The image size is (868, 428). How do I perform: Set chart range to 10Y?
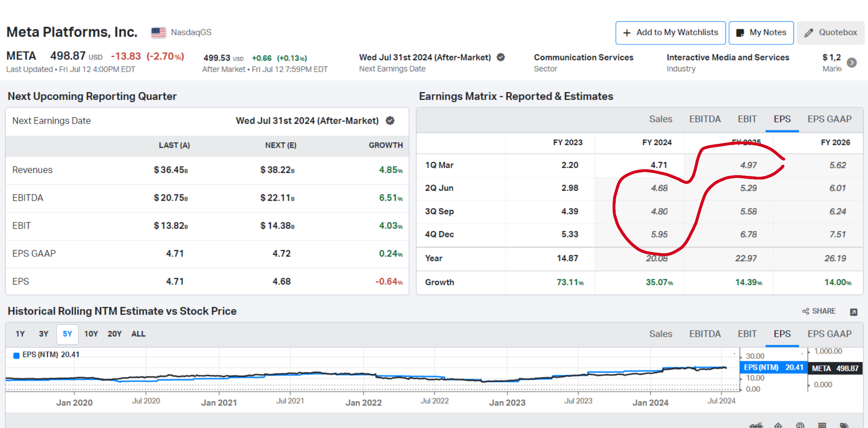91,334
